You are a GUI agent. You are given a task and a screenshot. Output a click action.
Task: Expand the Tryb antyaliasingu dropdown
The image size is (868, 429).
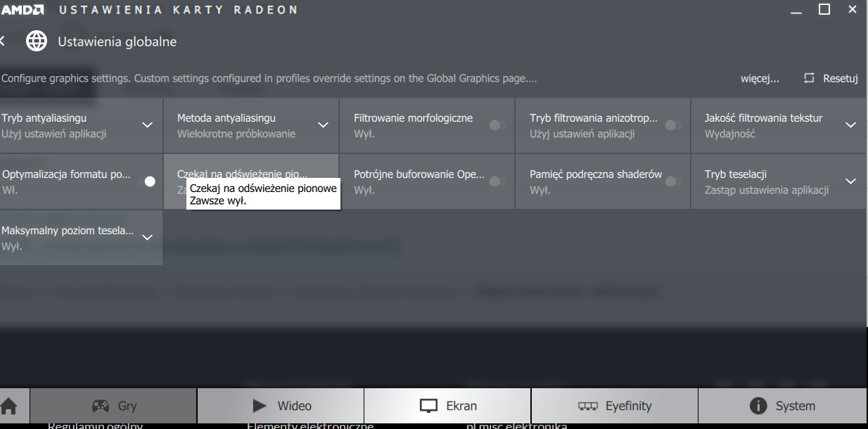tap(148, 124)
